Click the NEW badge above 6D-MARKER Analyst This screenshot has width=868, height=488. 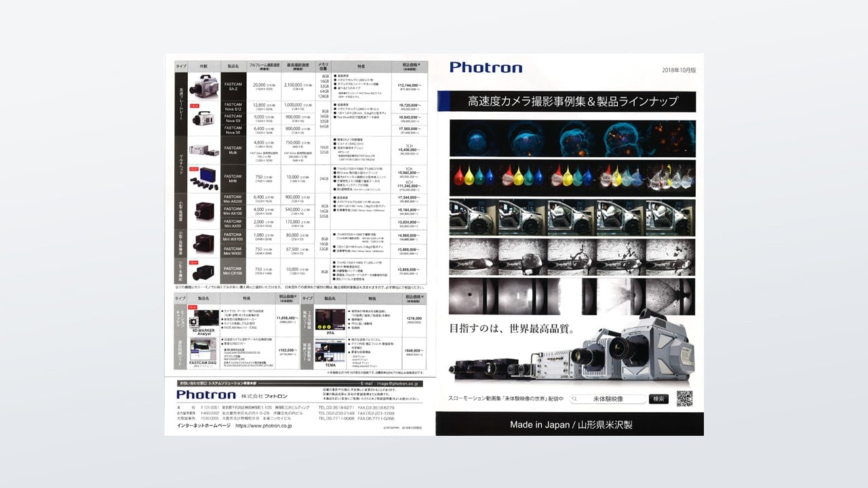coord(193,306)
